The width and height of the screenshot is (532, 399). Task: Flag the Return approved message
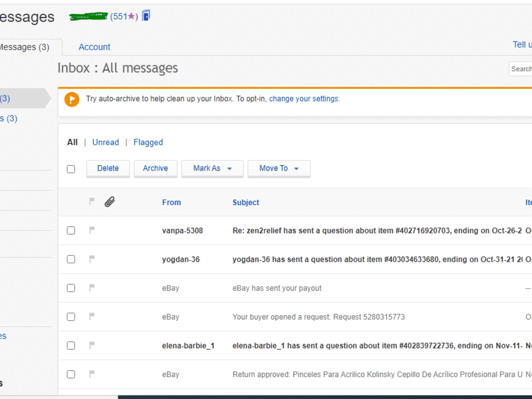coord(92,374)
